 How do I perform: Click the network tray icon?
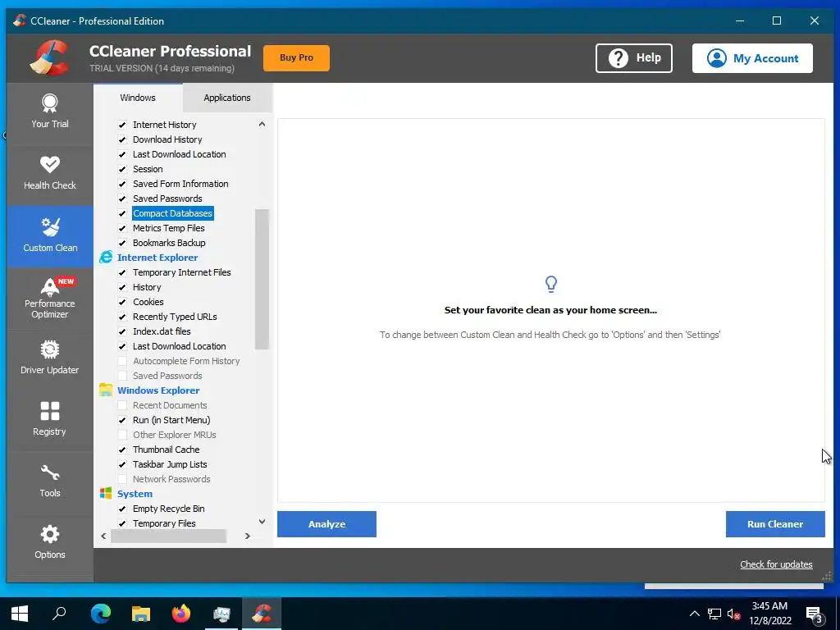(714, 614)
